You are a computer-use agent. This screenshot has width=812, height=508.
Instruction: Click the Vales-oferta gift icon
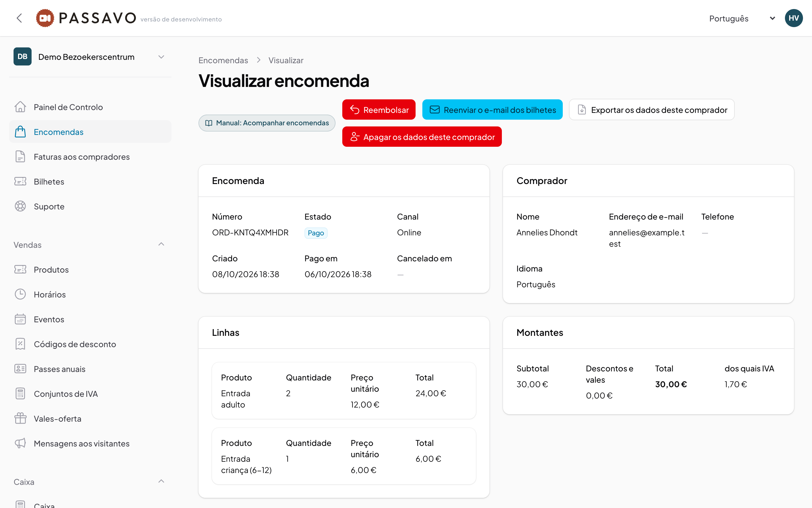point(20,419)
